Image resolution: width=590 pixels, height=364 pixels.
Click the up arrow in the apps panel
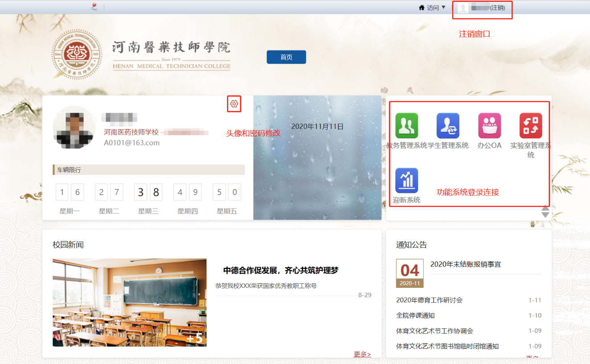point(545,209)
